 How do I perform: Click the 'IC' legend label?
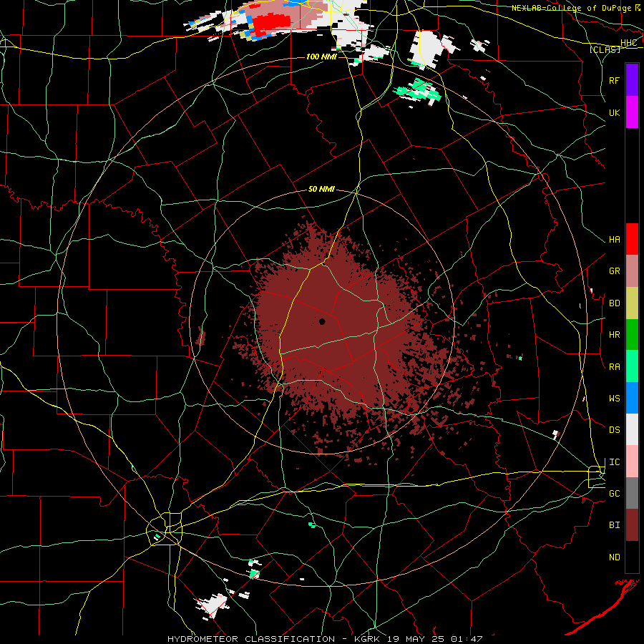(614, 462)
